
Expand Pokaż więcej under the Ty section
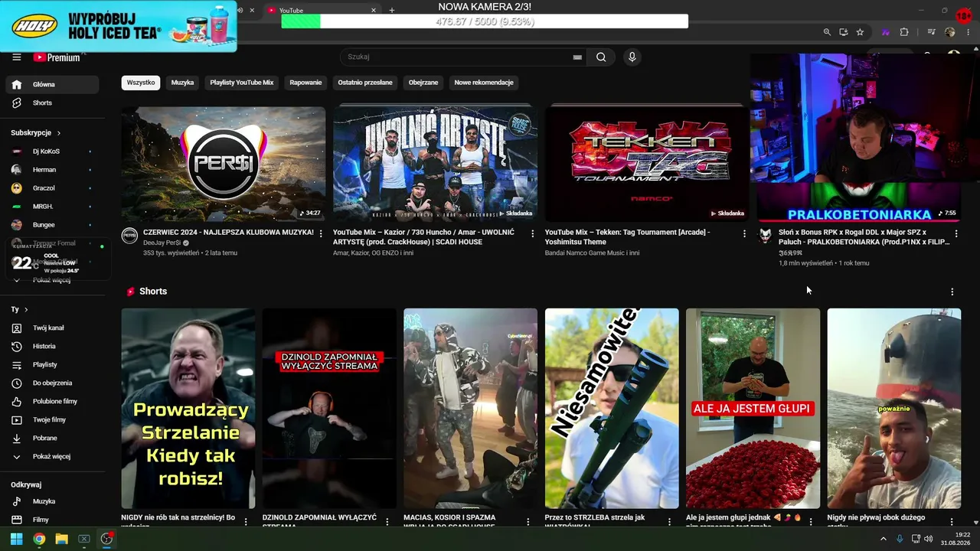coord(52,456)
